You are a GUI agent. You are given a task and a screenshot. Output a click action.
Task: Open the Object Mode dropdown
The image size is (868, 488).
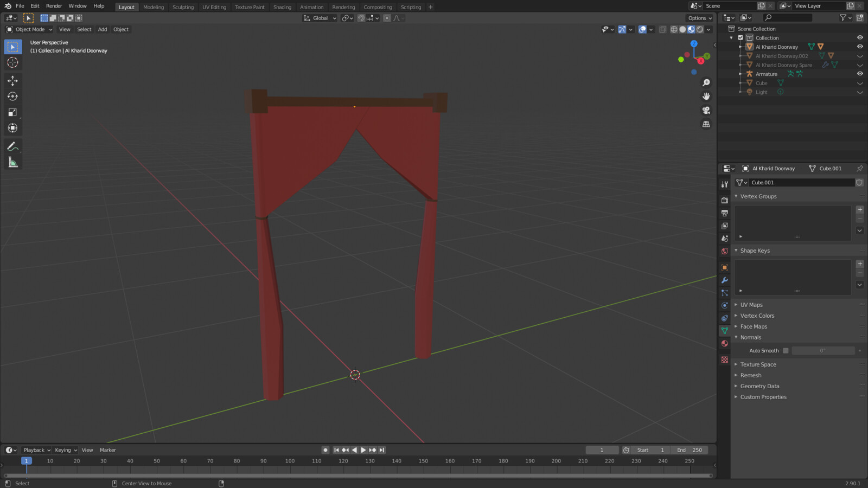29,29
